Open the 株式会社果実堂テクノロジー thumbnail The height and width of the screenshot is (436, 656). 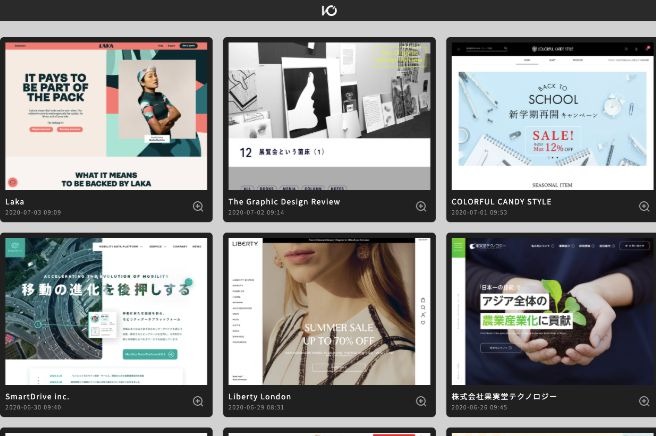(553, 311)
